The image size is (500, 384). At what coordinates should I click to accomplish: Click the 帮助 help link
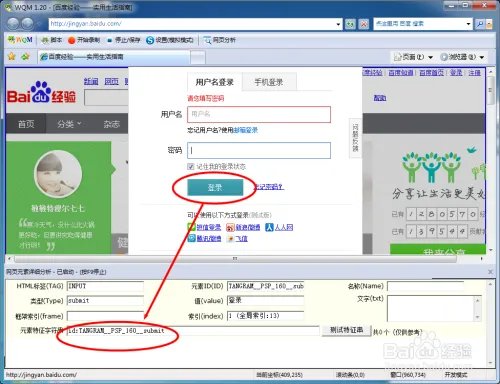click(x=380, y=98)
